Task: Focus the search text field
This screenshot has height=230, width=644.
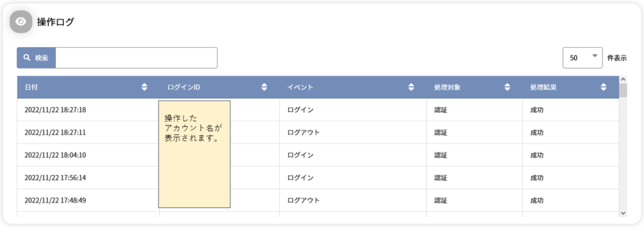Action: point(136,58)
